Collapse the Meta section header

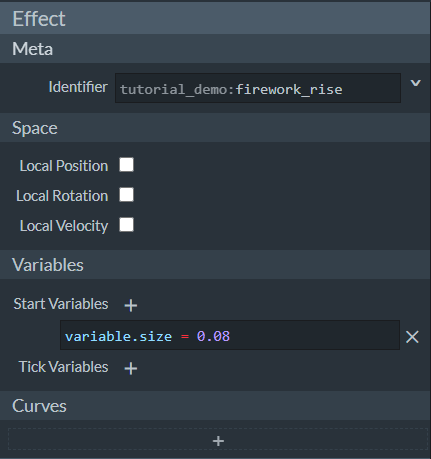(x=215, y=49)
